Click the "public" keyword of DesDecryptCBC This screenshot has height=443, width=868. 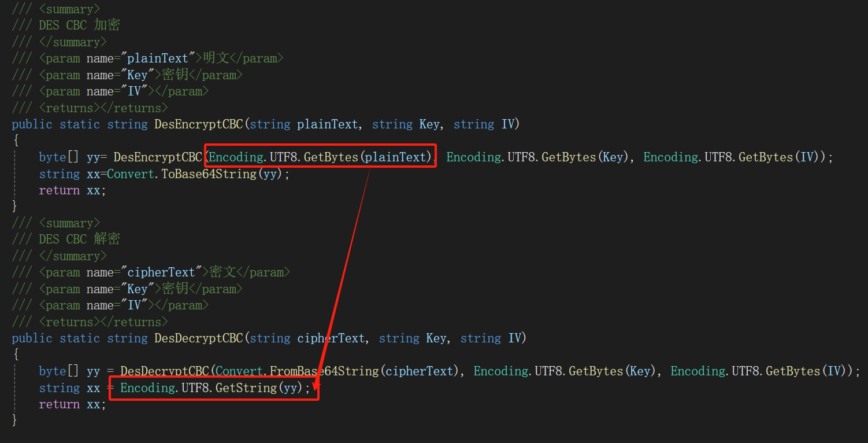click(x=32, y=338)
